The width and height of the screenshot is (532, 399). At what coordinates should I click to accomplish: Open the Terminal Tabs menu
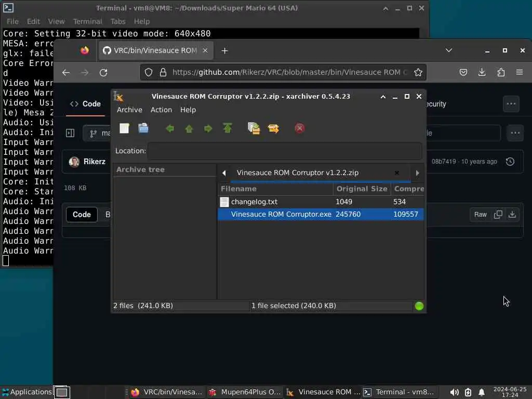tap(118, 21)
